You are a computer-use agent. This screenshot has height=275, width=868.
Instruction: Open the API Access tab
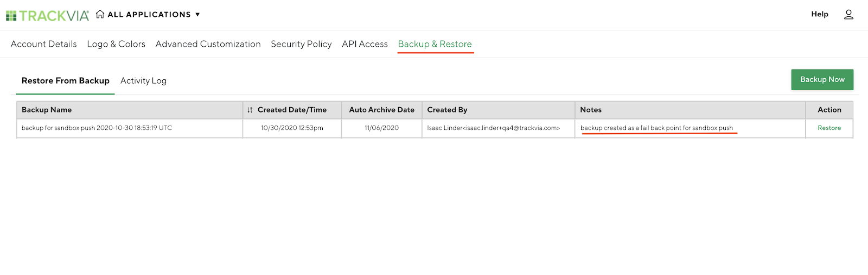tap(365, 44)
